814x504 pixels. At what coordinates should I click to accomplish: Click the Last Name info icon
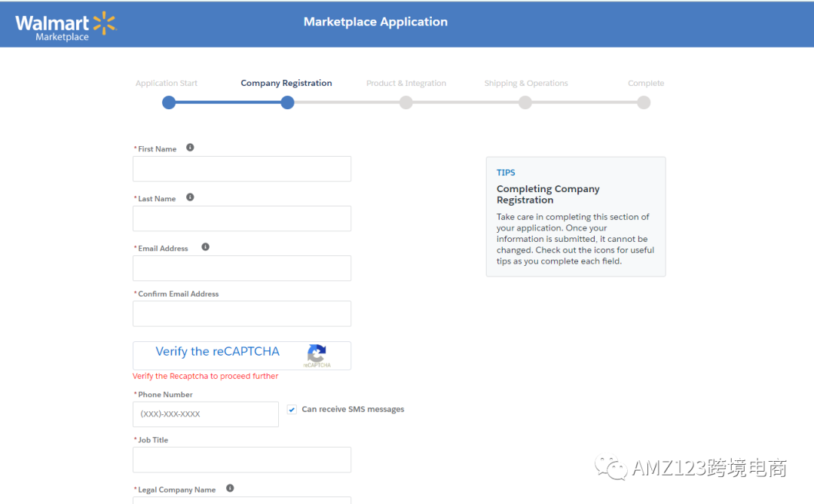click(190, 197)
